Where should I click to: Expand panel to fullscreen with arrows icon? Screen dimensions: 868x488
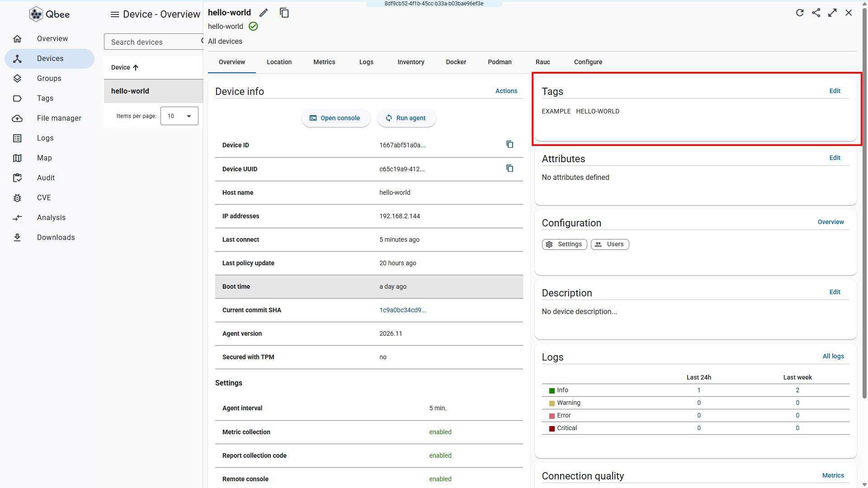pos(832,13)
